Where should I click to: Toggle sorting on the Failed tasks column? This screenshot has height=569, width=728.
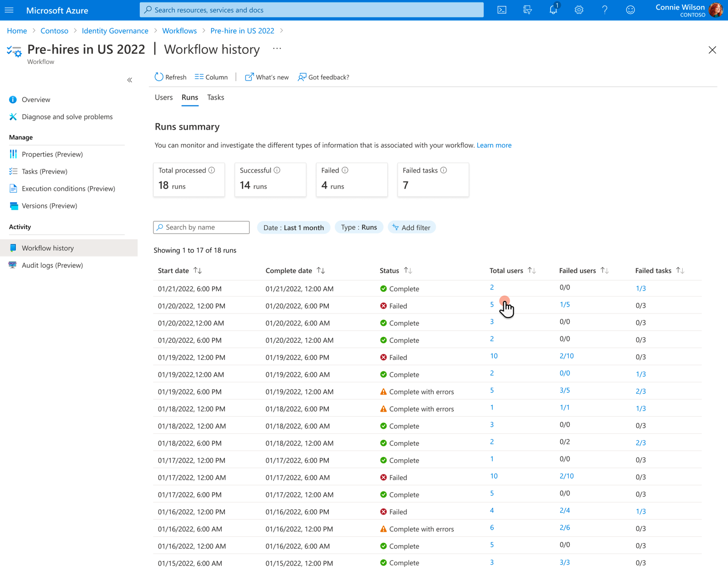pos(681,270)
